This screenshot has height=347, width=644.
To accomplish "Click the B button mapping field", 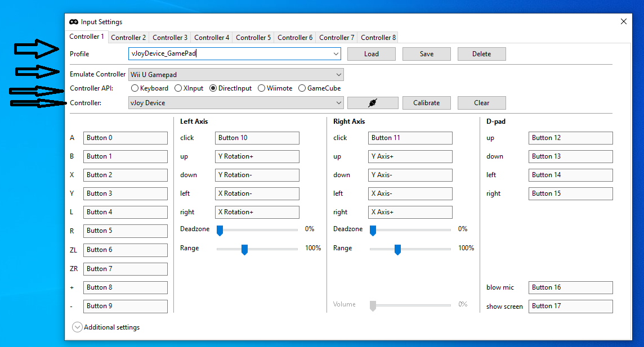I will [x=126, y=156].
